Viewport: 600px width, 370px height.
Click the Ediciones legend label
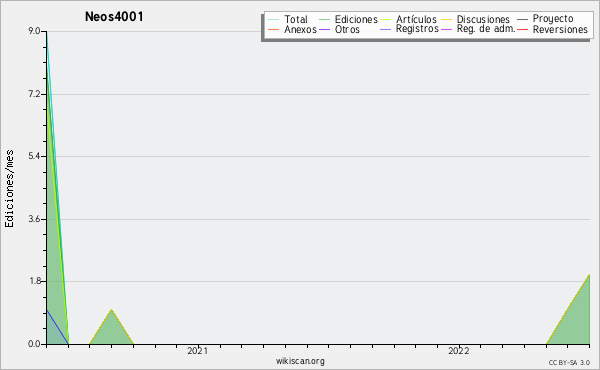click(356, 19)
